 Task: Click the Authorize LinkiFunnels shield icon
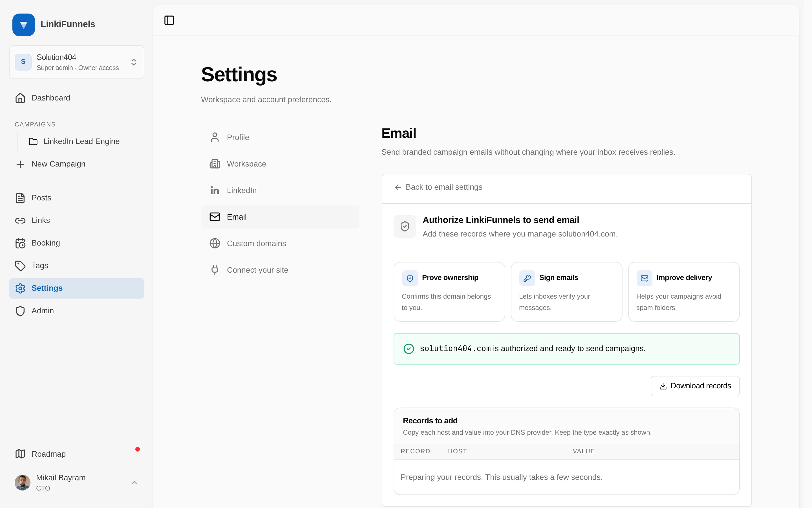coord(405,226)
